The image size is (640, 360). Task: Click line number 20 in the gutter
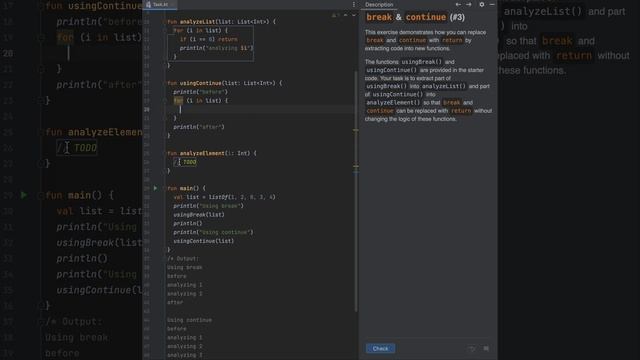pyautogui.click(x=147, y=109)
